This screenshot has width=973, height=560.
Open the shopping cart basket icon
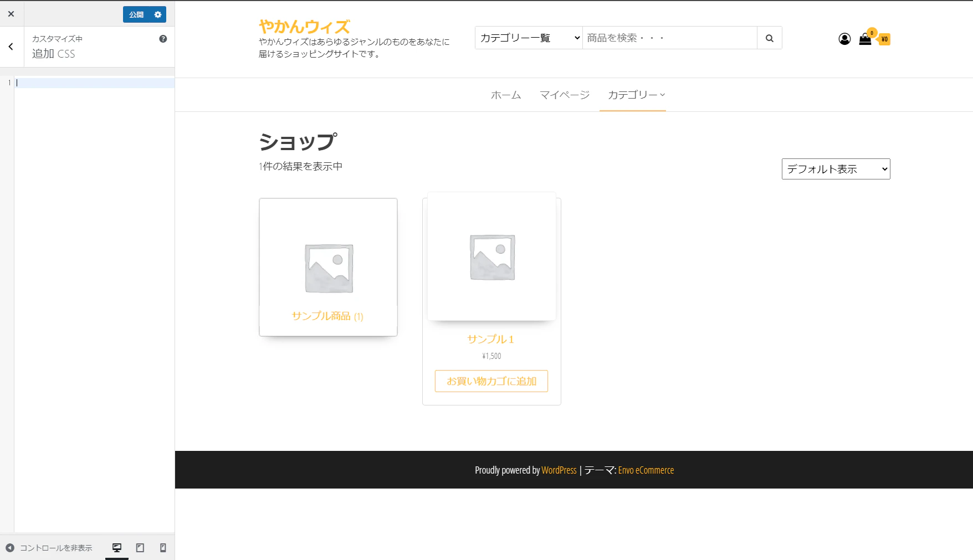865,39
